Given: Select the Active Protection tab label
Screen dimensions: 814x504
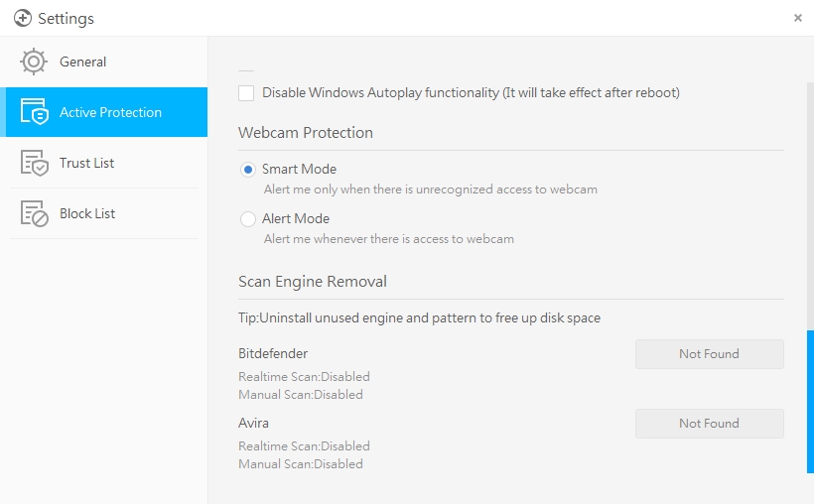Looking at the screenshot, I should [x=110, y=112].
